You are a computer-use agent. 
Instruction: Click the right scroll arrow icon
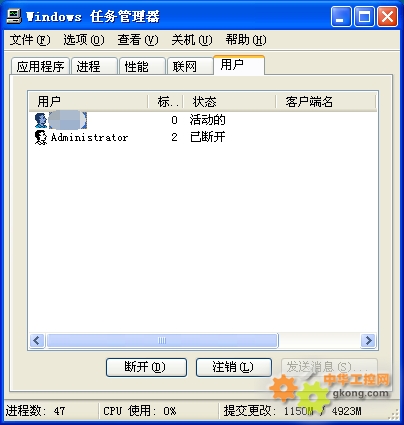tap(368, 341)
